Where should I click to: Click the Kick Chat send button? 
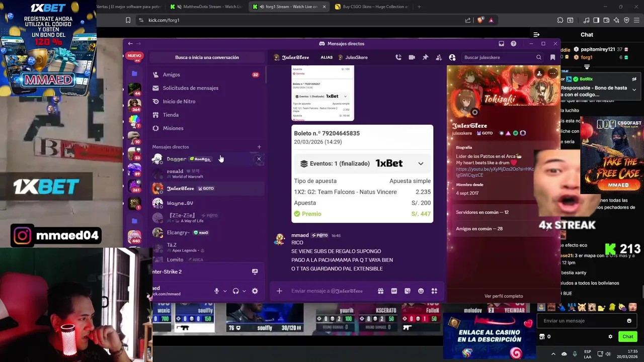[x=628, y=336]
